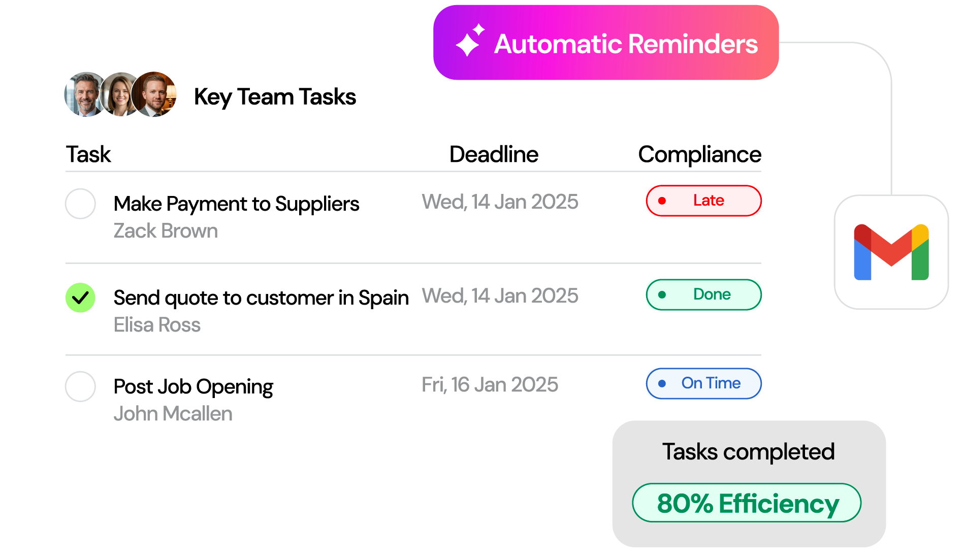Click the green Done status badge
The width and height of the screenshot is (965, 560).
[x=703, y=294]
